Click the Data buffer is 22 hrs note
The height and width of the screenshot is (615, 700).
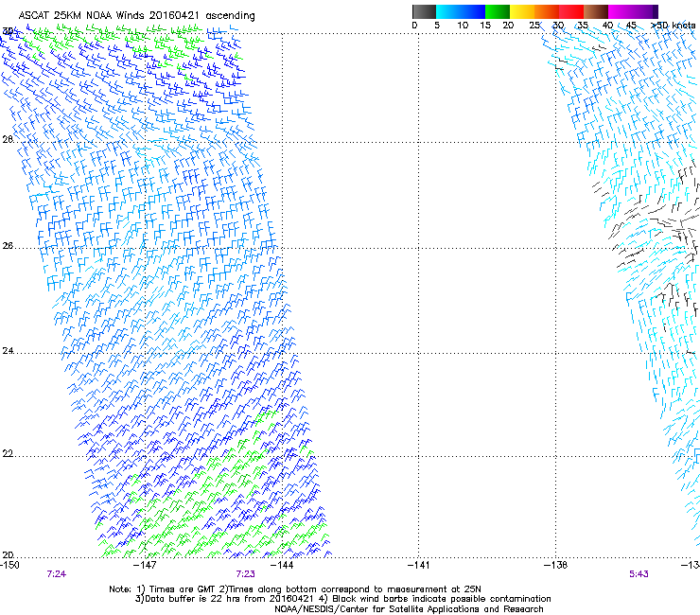pos(342,599)
